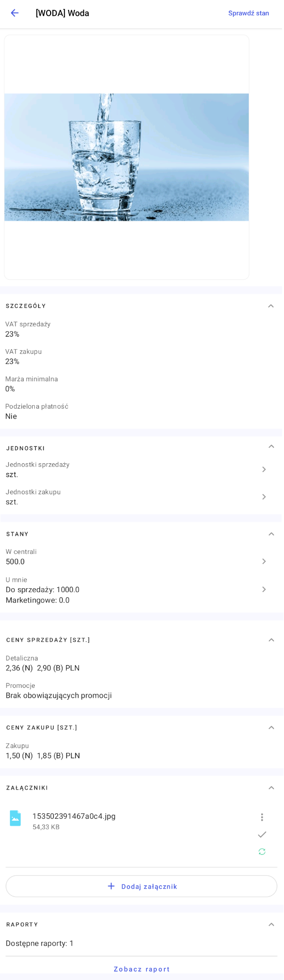Click Zobacz raport

coord(142,969)
